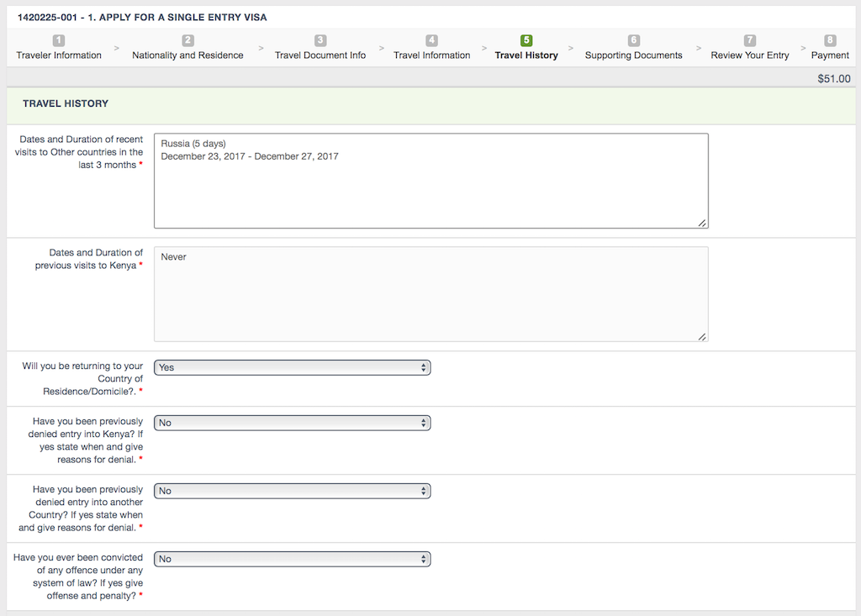This screenshot has width=861, height=616.
Task: Grab the resize handle of recent visits textbox
Action: [x=702, y=223]
